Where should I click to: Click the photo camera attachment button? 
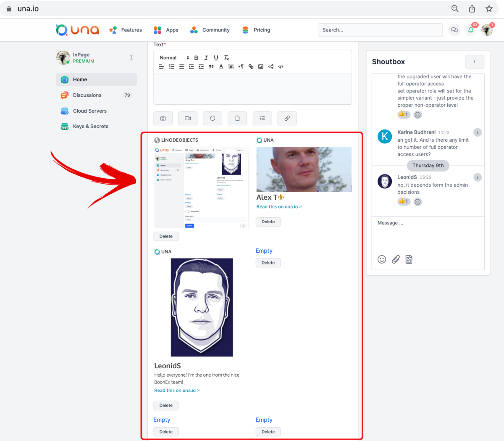[163, 119]
